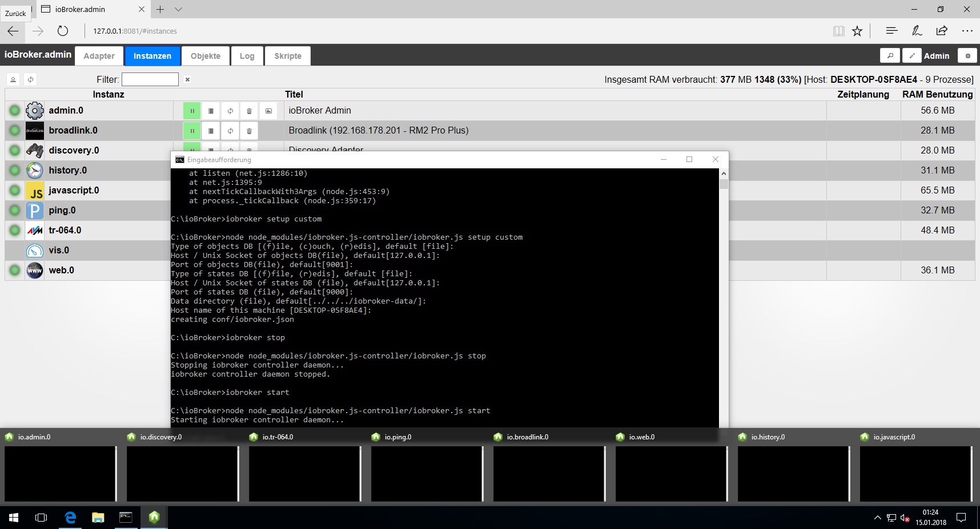Select the ioBroker.admin browser tab
The image size is (980, 529).
coord(93,9)
